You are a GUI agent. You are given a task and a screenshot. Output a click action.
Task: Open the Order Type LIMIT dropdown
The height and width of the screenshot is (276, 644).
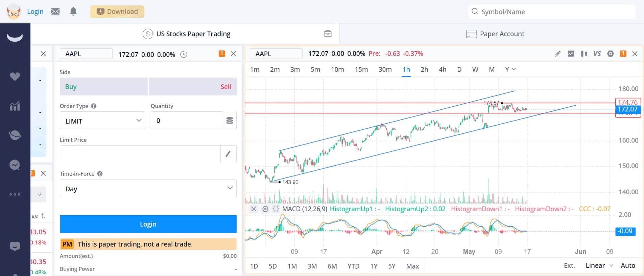[x=102, y=121]
